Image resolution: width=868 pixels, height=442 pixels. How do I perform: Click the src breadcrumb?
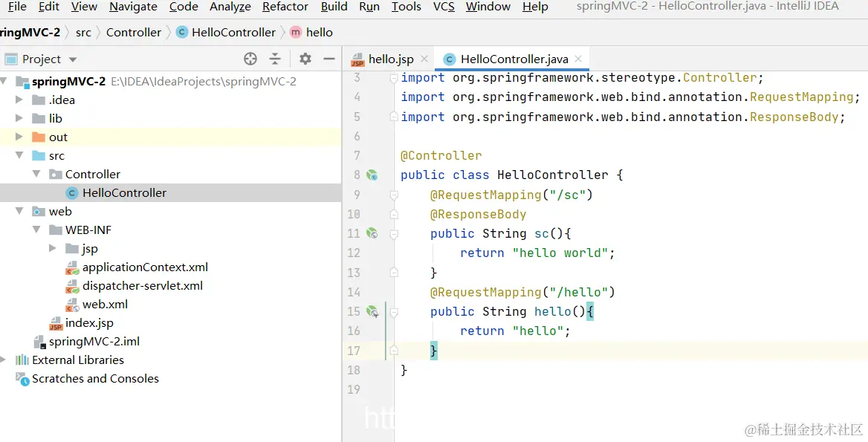[83, 33]
